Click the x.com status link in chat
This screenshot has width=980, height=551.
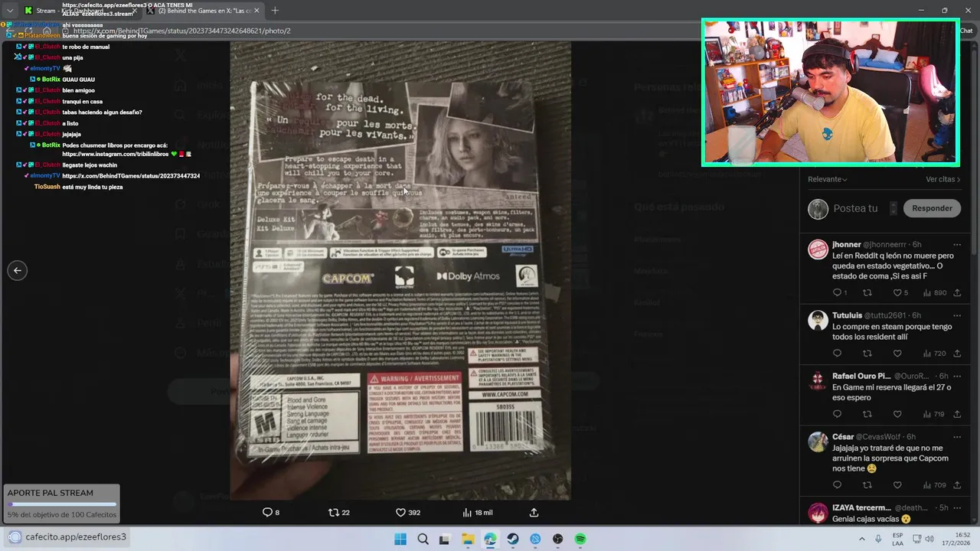tap(131, 176)
